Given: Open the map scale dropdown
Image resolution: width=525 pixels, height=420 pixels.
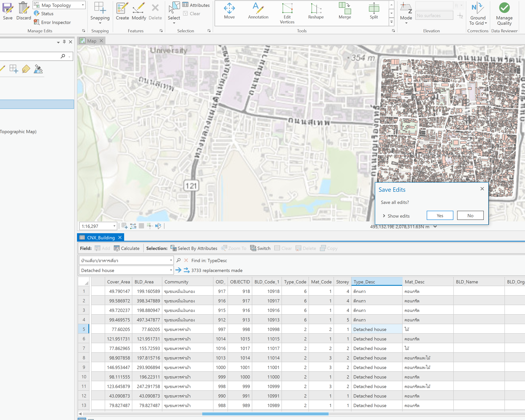Looking at the screenshot, I should (x=114, y=226).
